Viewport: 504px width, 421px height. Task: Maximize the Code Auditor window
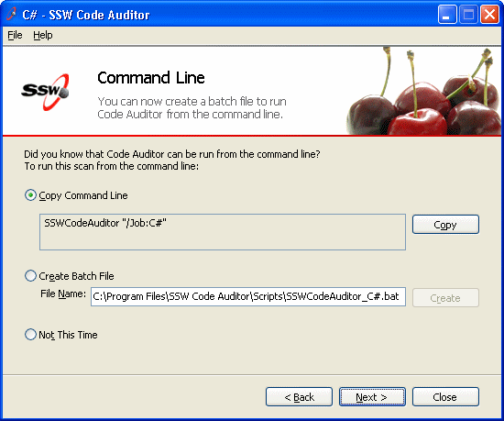pos(468,15)
